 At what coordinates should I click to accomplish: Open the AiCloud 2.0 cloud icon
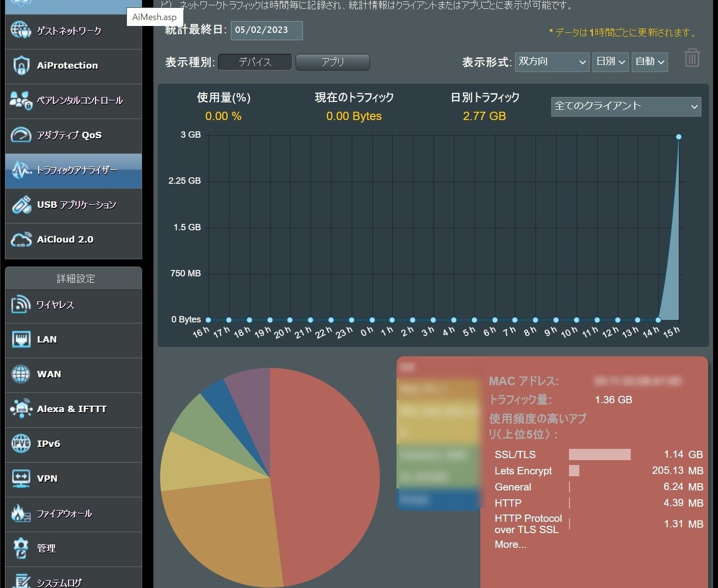pos(21,240)
